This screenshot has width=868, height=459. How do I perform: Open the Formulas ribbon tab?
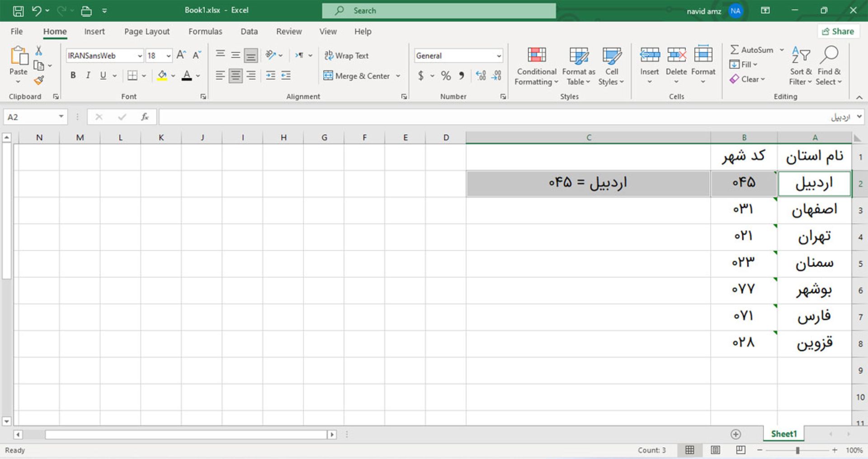(x=205, y=32)
